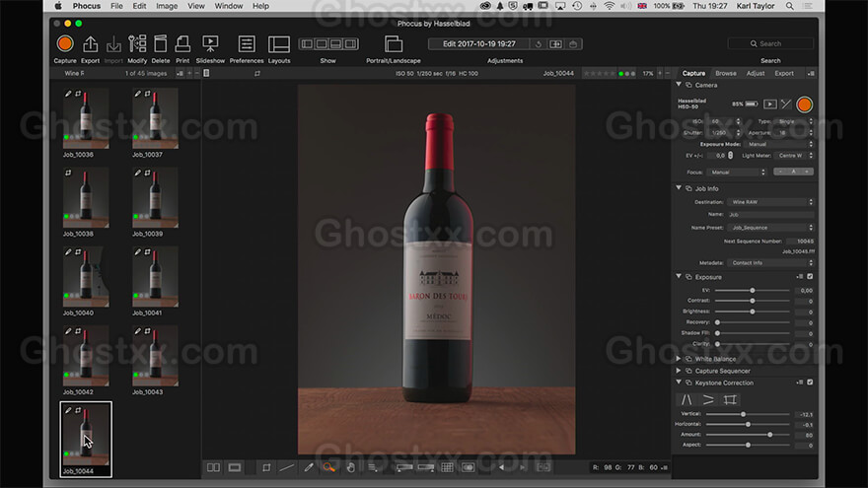The height and width of the screenshot is (488, 868).
Task: Select the eyedropper tool in bottom toolbar
Action: click(309, 467)
